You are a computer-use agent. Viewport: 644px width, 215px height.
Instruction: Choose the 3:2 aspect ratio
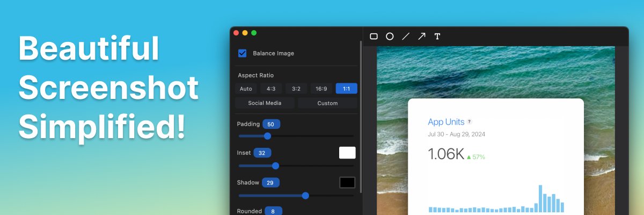click(x=296, y=89)
